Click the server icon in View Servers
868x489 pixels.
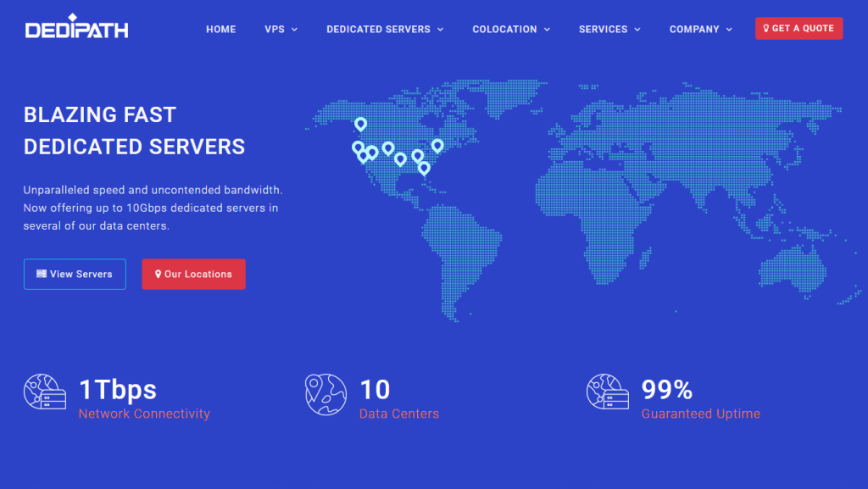point(42,273)
